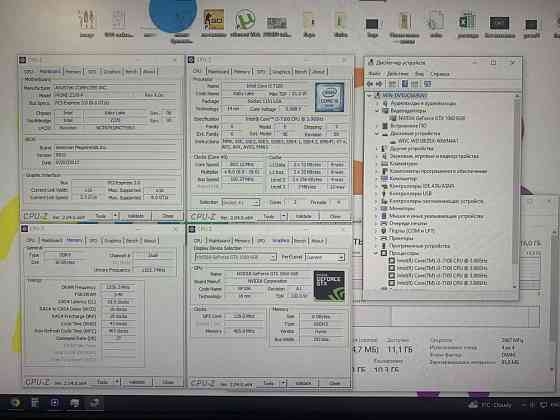Collapse the Видеоадаптеры tree node
560x420 pixels.
[x=378, y=111]
